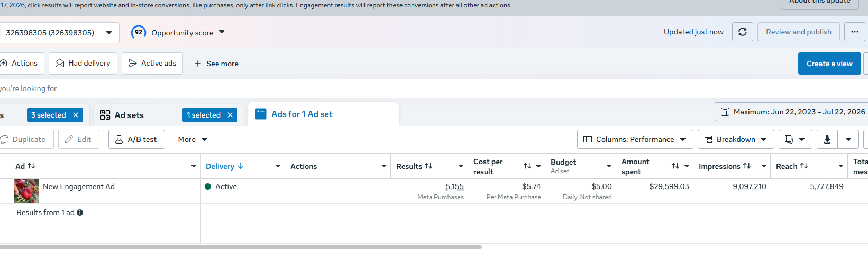This screenshot has height=259, width=868.
Task: Sort the Amount spent column arrows
Action: pos(675,166)
